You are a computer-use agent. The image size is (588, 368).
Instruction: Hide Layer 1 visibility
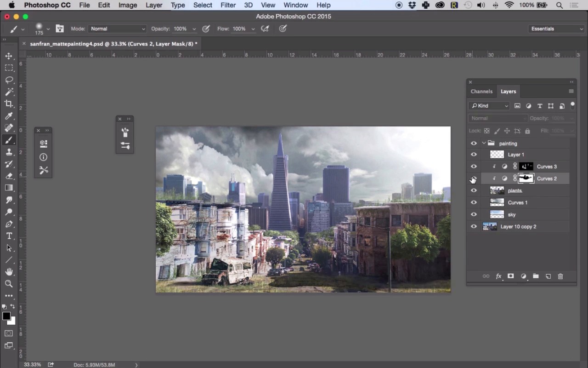(x=474, y=155)
